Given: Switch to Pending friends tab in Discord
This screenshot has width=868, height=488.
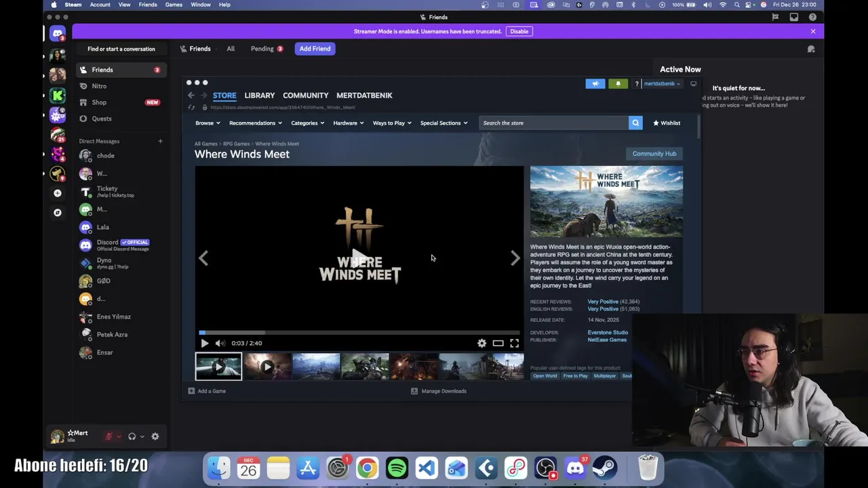Looking at the screenshot, I should 267,49.
